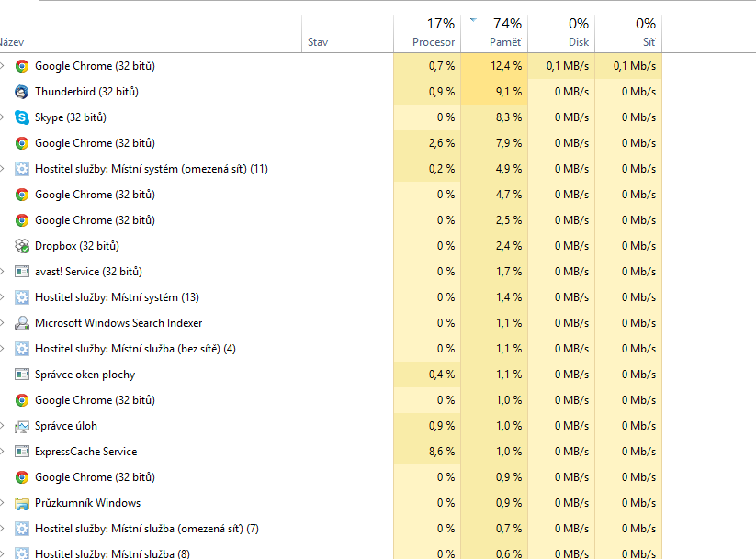Click Chrome icon on the 1,0 % memory row
Viewport: 756px width, 559px height.
coord(22,400)
